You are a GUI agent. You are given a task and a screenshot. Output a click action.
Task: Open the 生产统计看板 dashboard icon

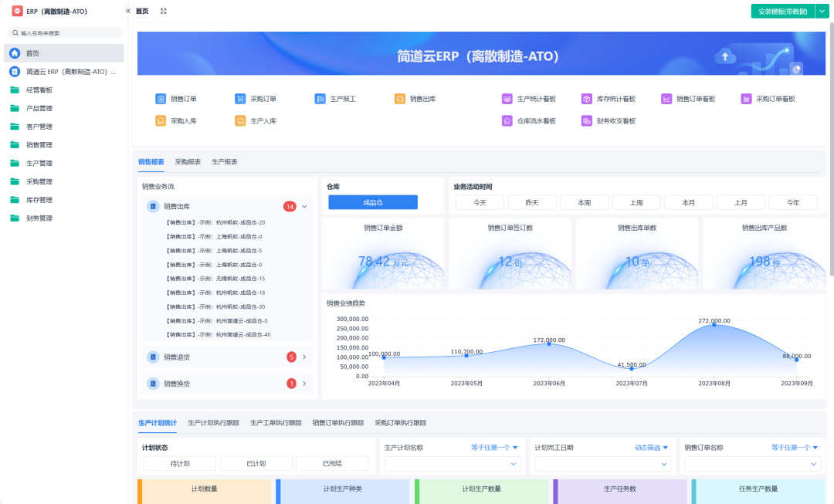507,99
